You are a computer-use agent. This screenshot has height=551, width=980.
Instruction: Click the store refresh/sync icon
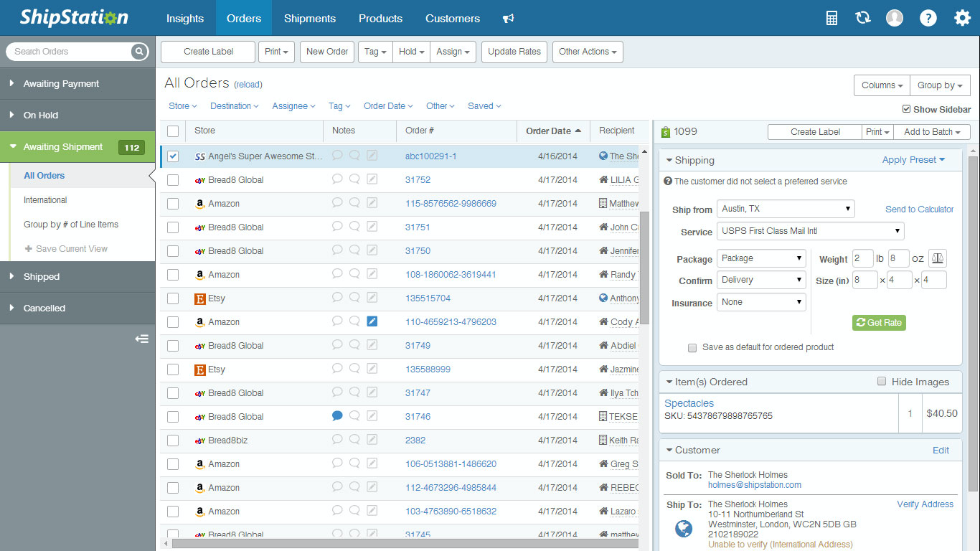click(x=862, y=18)
